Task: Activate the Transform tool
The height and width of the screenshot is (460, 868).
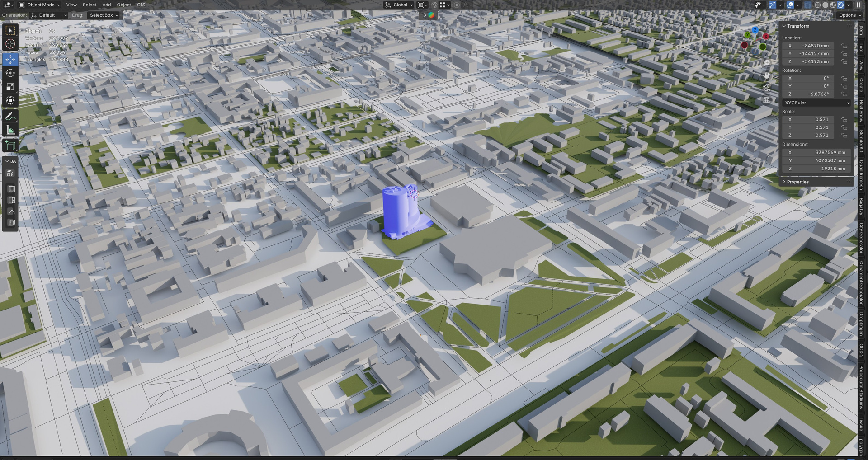Action: click(x=10, y=100)
